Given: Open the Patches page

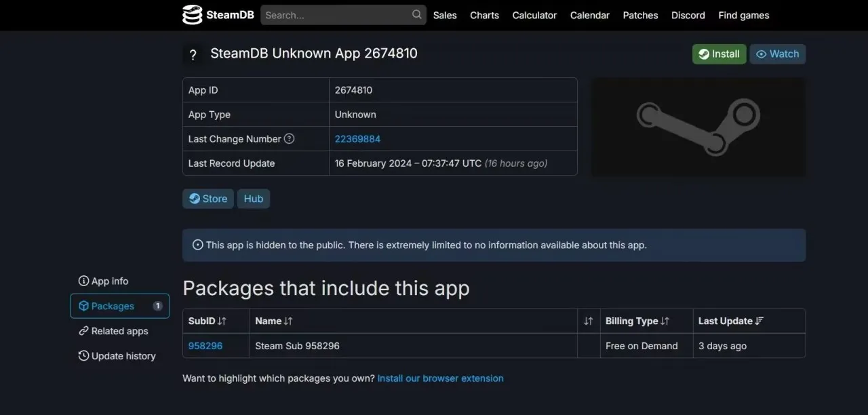Looking at the screenshot, I should [640, 15].
